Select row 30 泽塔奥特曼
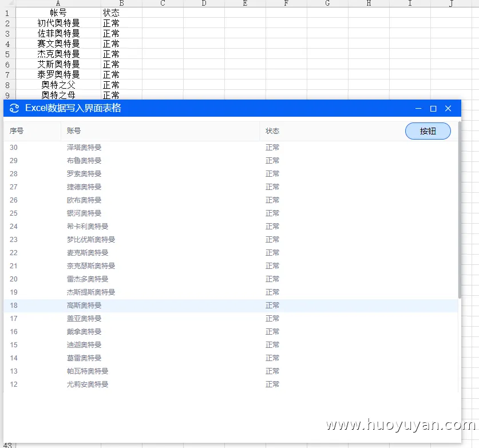The image size is (479, 448). tap(231, 148)
